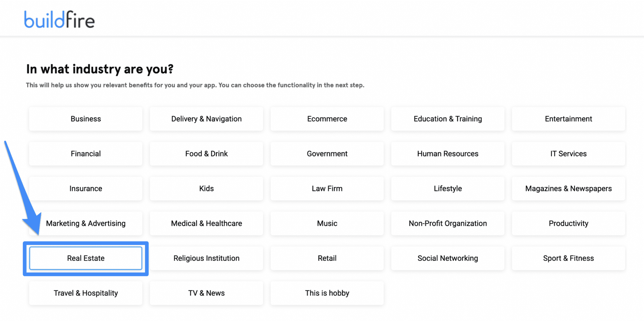Image resolution: width=644 pixels, height=321 pixels.
Task: Click the buildfire logo
Action: pyautogui.click(x=59, y=19)
